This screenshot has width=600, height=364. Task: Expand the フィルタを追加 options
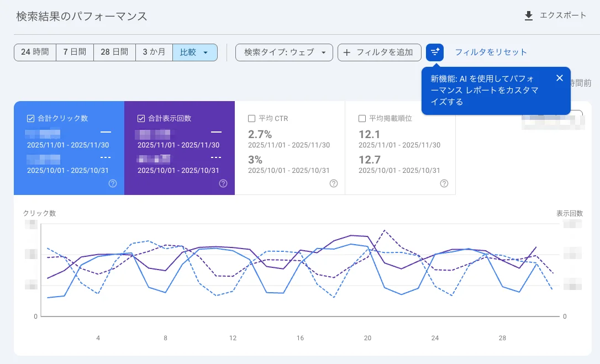pos(380,52)
